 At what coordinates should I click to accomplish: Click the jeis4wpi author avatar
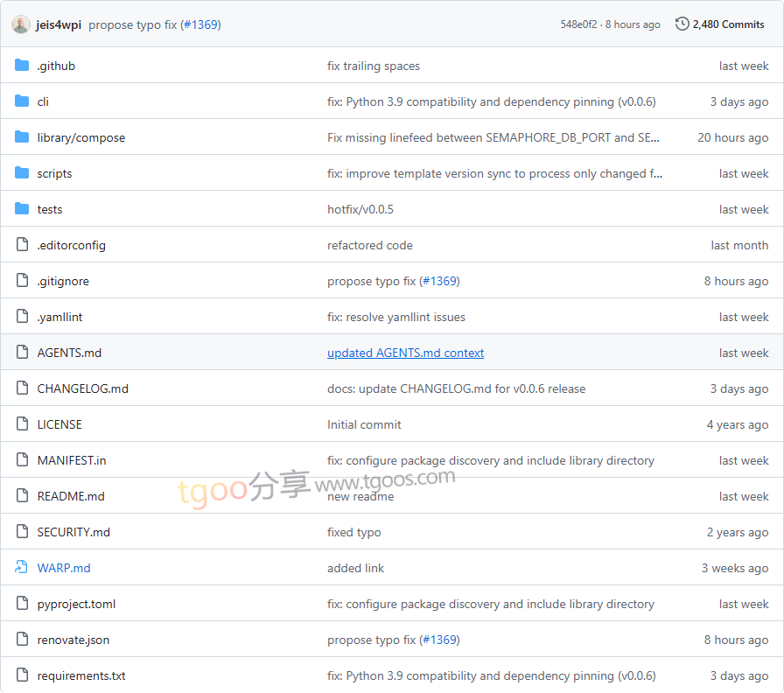point(21,24)
